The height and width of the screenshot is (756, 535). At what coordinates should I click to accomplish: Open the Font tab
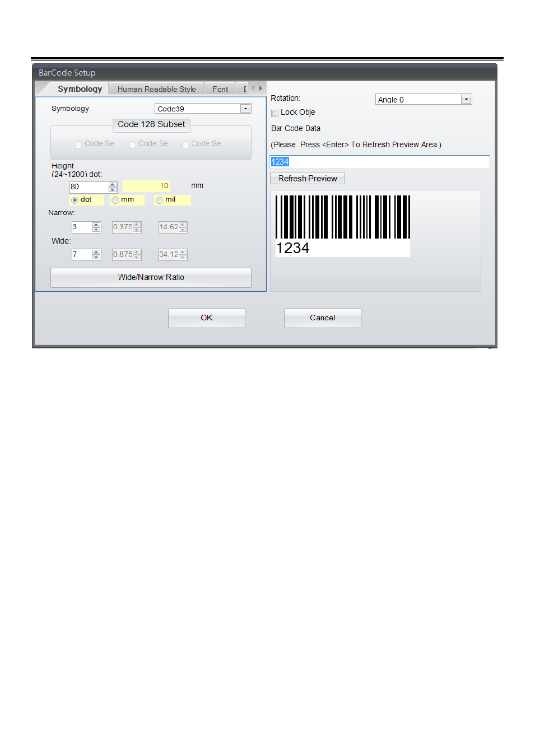[x=220, y=89]
